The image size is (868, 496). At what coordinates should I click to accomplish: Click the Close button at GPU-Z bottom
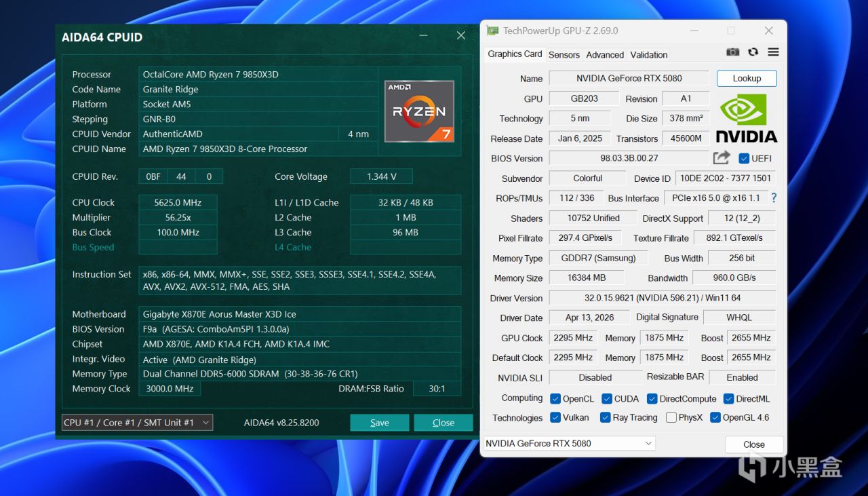[754, 444]
